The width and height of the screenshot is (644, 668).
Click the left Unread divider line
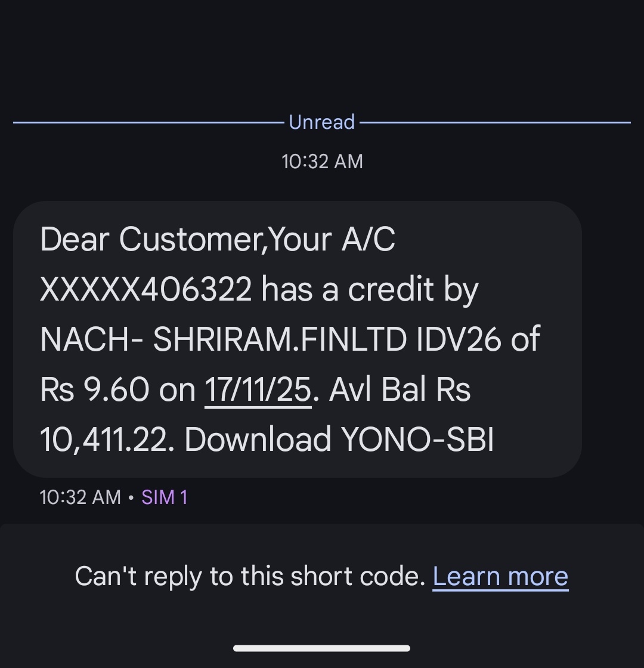click(148, 122)
